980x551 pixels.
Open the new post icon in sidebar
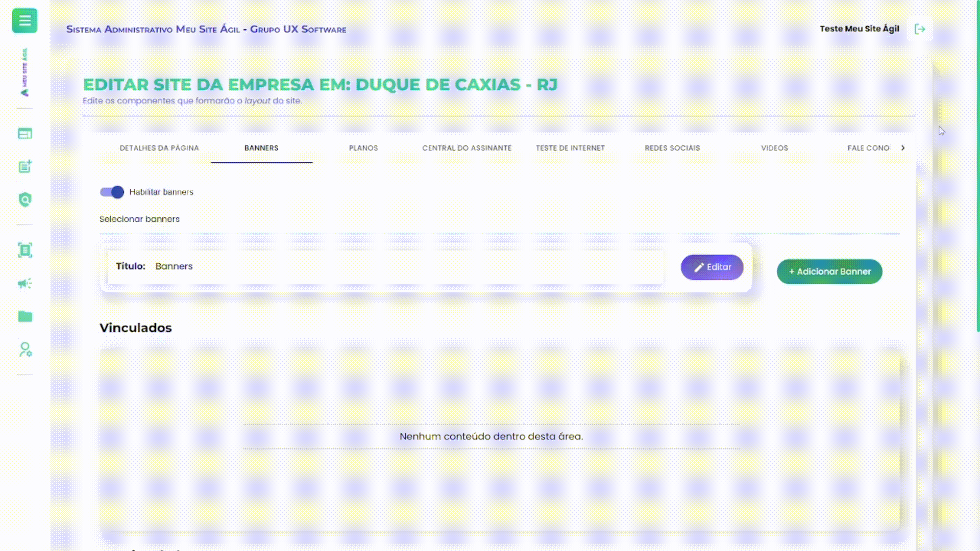tap(24, 166)
